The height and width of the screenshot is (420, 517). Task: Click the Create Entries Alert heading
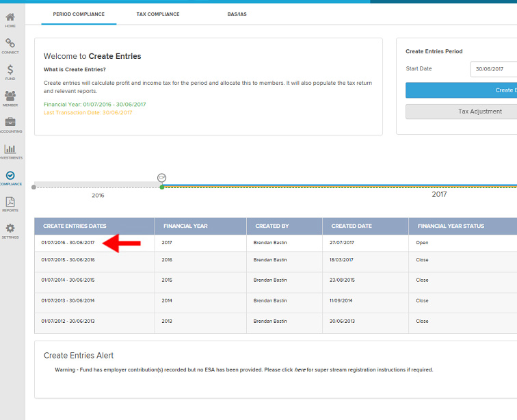click(79, 355)
